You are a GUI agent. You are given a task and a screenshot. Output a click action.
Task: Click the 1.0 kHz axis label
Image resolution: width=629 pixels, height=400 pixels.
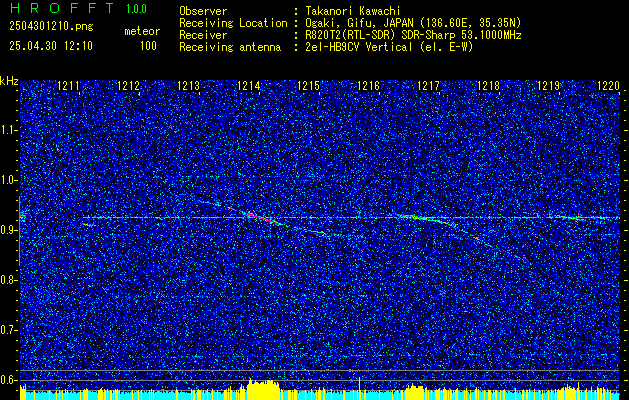pos(8,180)
